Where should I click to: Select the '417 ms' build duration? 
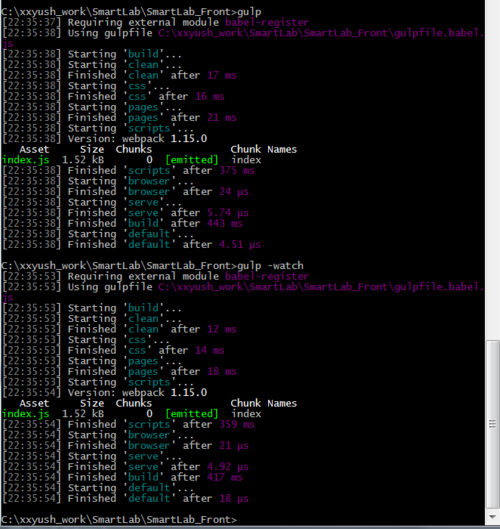tap(225, 477)
